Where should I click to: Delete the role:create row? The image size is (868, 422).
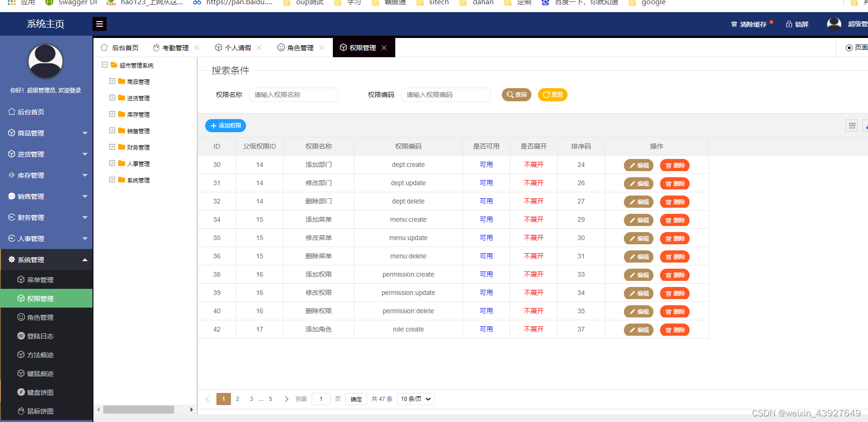point(675,330)
